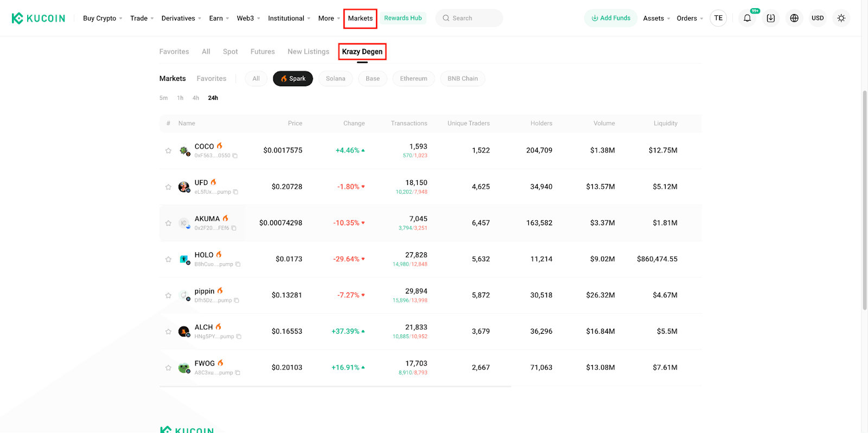Copy the UFD contract address
This screenshot has height=433, width=868.
(x=235, y=192)
